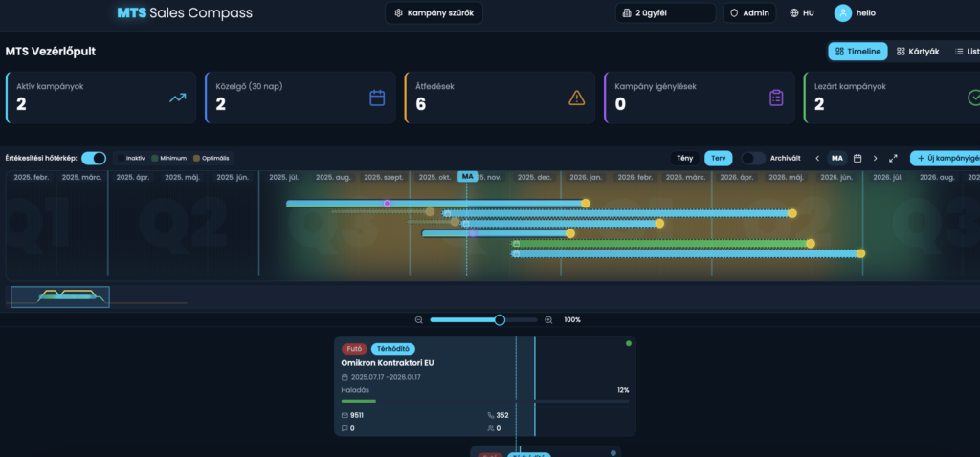Viewport: 980px width, 457px height.
Task: Click the Lezárt kampányok checkmark icon
Action: coord(973,98)
